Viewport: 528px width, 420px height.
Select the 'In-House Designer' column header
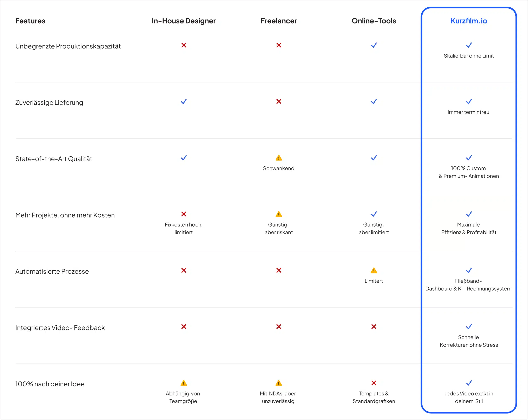pyautogui.click(x=184, y=21)
